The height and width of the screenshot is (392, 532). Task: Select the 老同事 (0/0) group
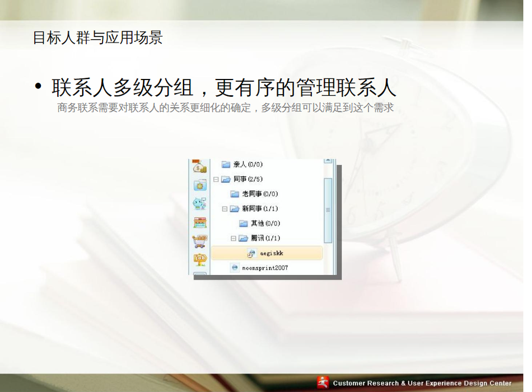[260, 194]
